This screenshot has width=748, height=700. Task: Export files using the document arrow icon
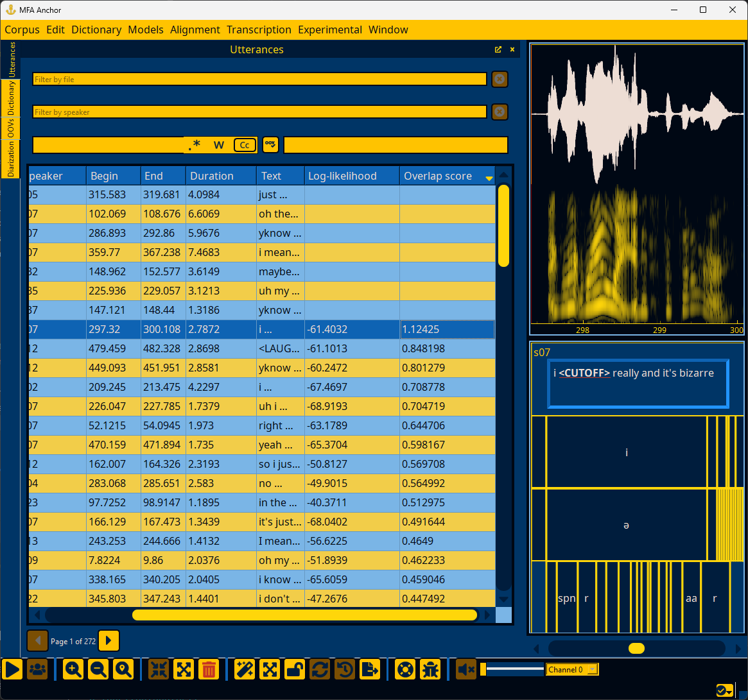tap(370, 669)
